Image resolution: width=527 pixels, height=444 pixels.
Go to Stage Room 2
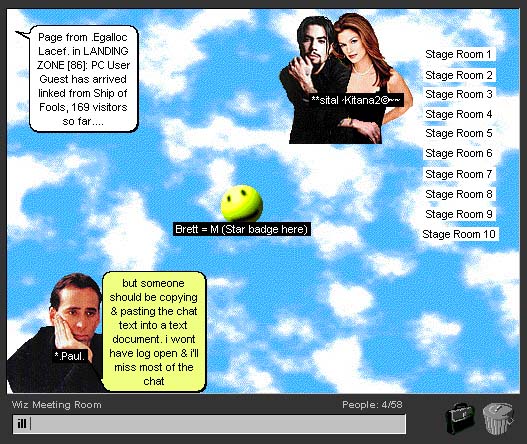tap(458, 75)
